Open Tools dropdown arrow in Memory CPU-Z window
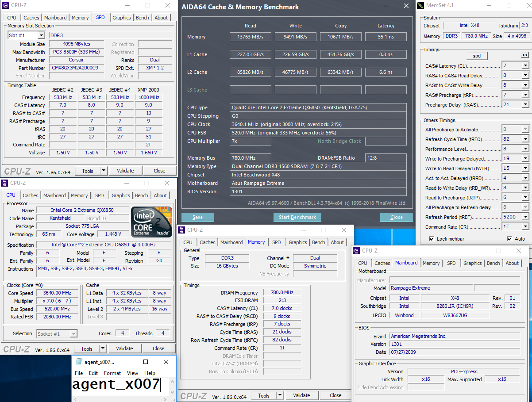Image resolution: width=532 pixels, height=402 pixels. pos(280,395)
